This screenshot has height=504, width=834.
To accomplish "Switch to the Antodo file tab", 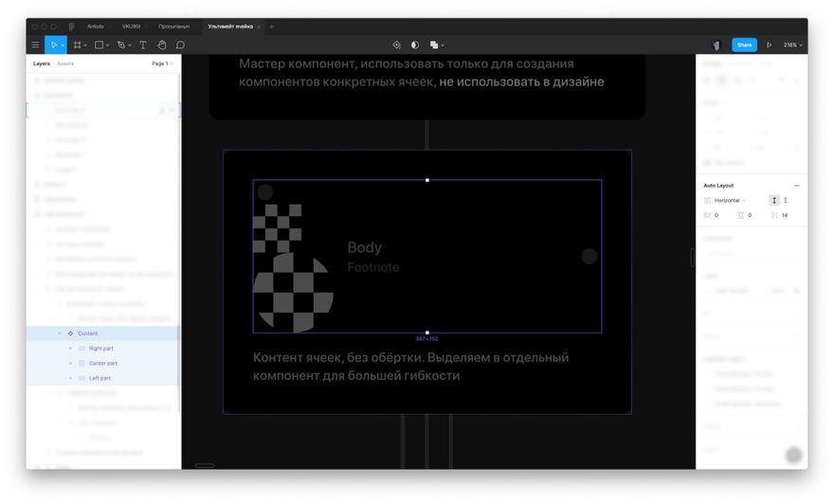I will (x=96, y=27).
